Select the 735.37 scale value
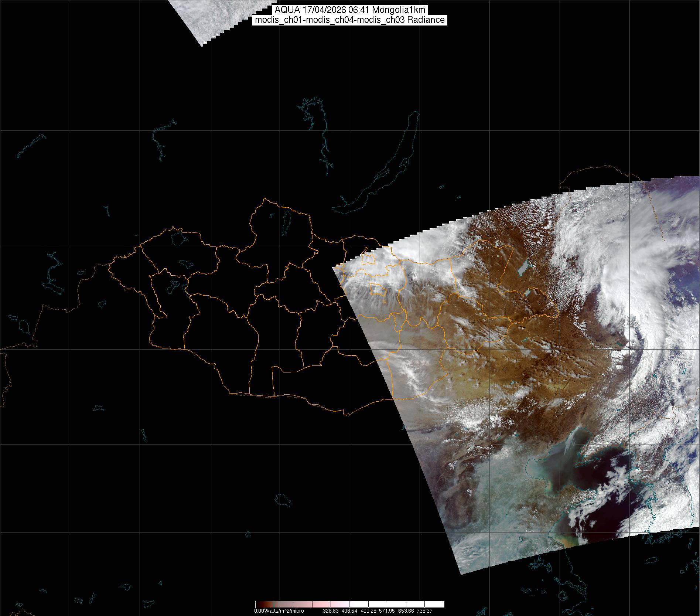This screenshot has height=616, width=700. pyautogui.click(x=424, y=611)
